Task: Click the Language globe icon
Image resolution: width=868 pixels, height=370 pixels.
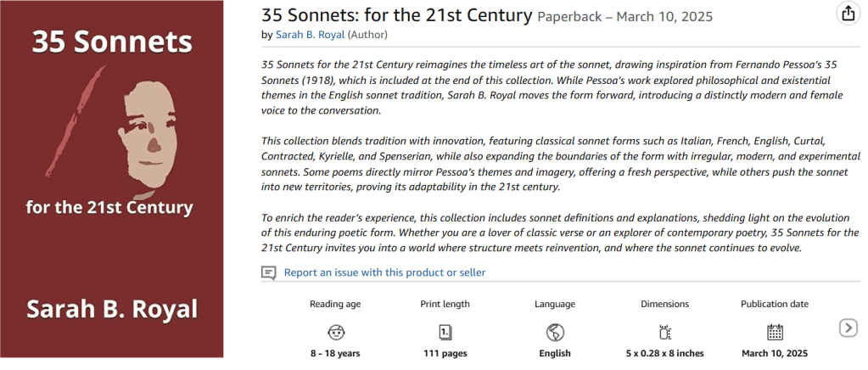Action: [555, 331]
